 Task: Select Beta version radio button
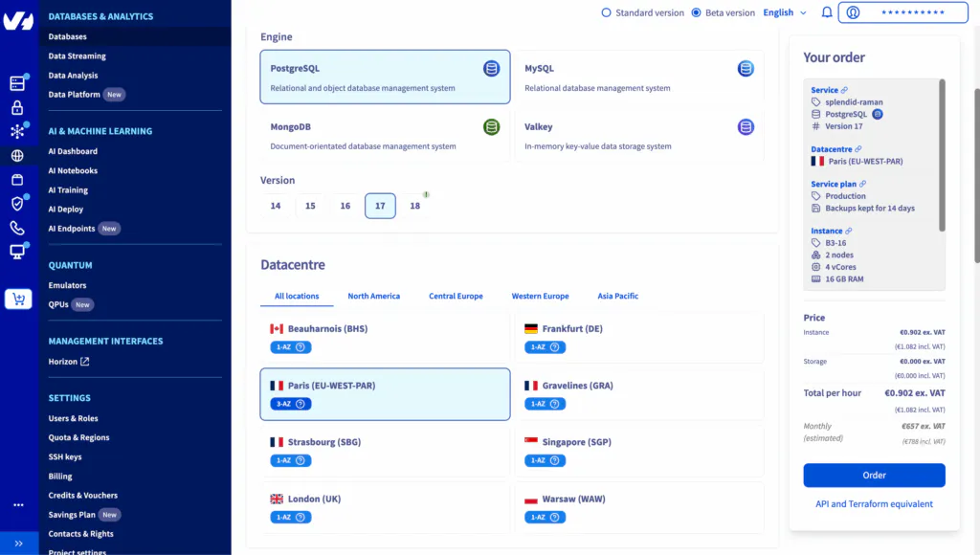click(x=696, y=12)
